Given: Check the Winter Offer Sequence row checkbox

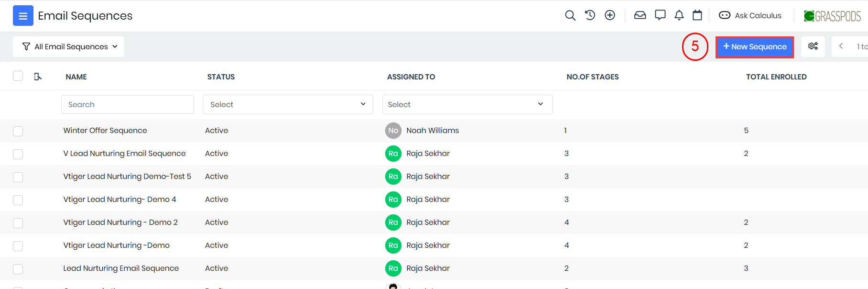Looking at the screenshot, I should click(x=18, y=131).
